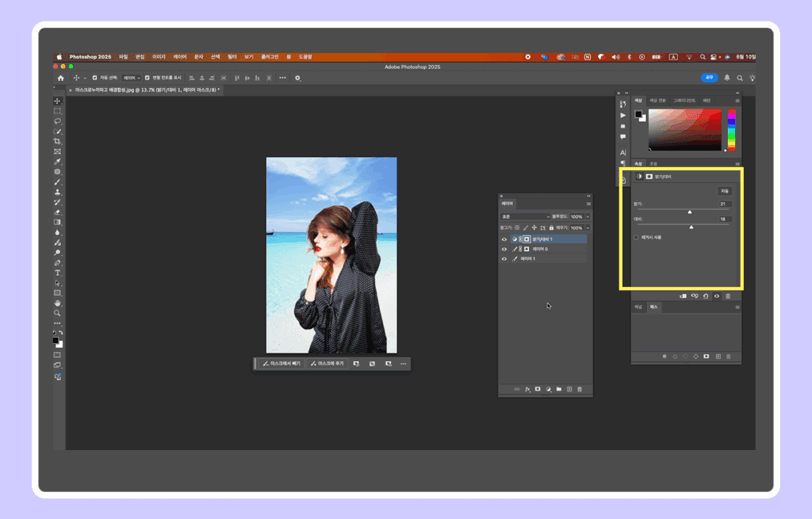Add a layer style with fx icon
The image size is (812, 519).
click(527, 389)
